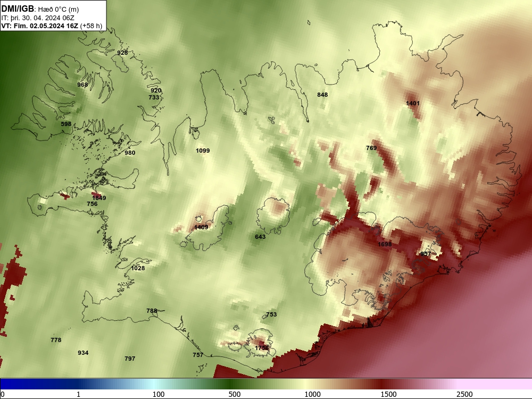The height and width of the screenshot is (399, 532).
Task: Click the '848' height value on the map
Action: (x=322, y=95)
